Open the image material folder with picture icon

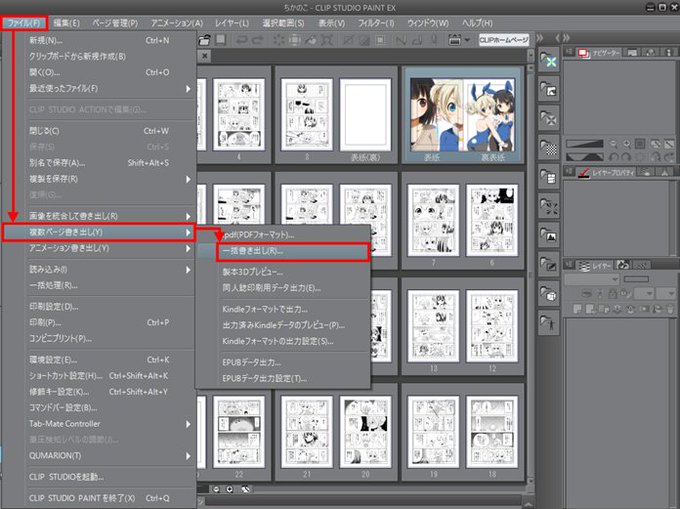pos(549,235)
